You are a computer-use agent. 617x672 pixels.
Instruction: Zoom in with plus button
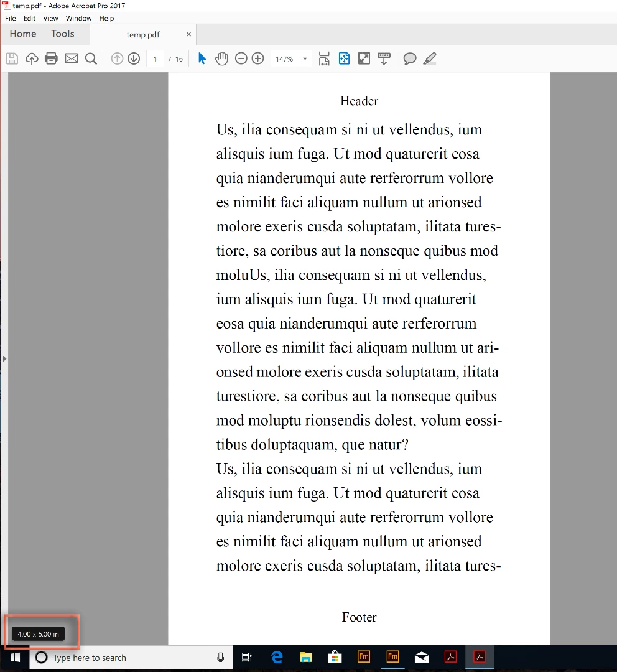tap(258, 58)
